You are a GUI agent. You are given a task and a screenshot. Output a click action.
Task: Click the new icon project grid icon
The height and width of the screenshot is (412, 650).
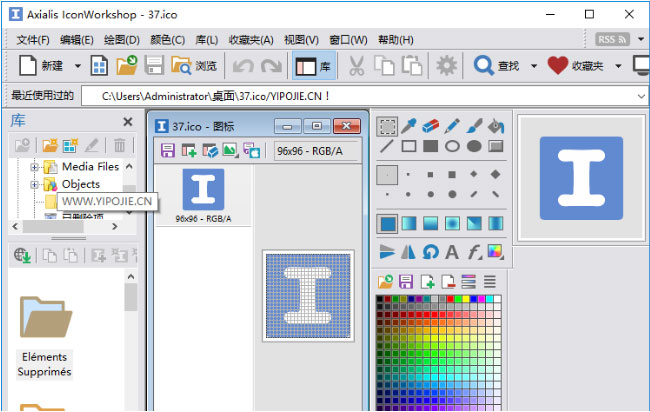(99, 65)
